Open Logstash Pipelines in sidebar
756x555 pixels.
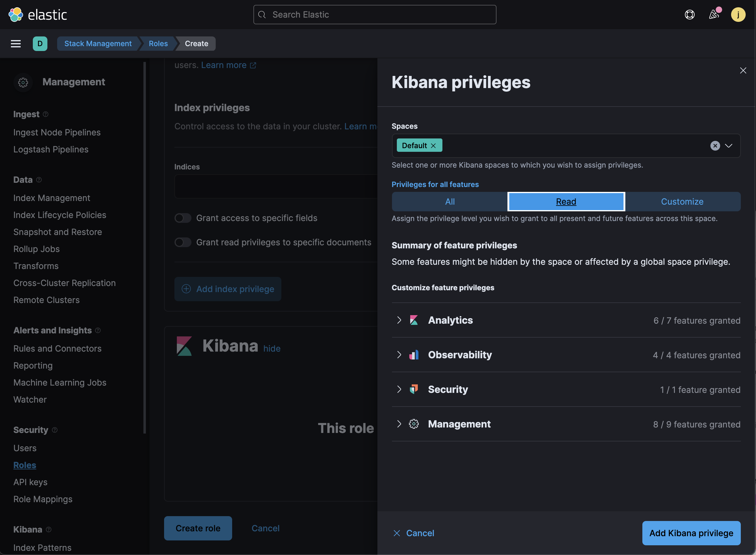point(51,149)
